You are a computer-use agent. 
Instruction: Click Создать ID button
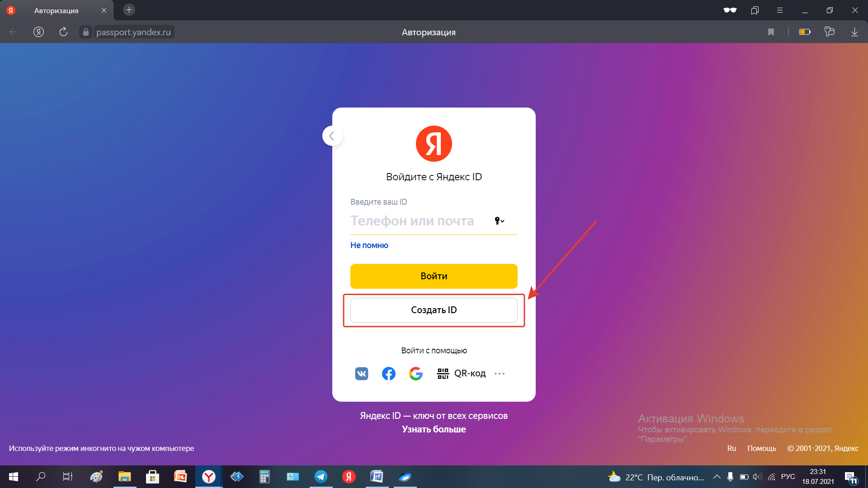(434, 310)
